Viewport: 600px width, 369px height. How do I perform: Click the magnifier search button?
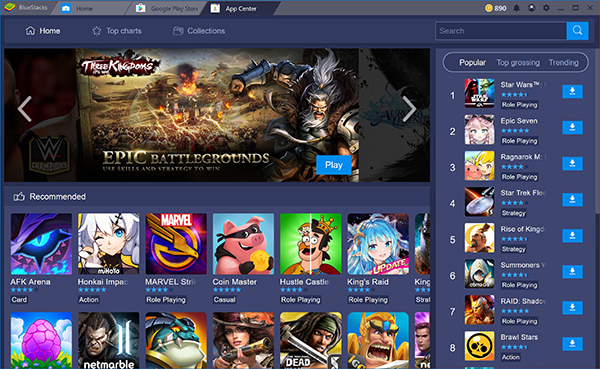[x=577, y=31]
